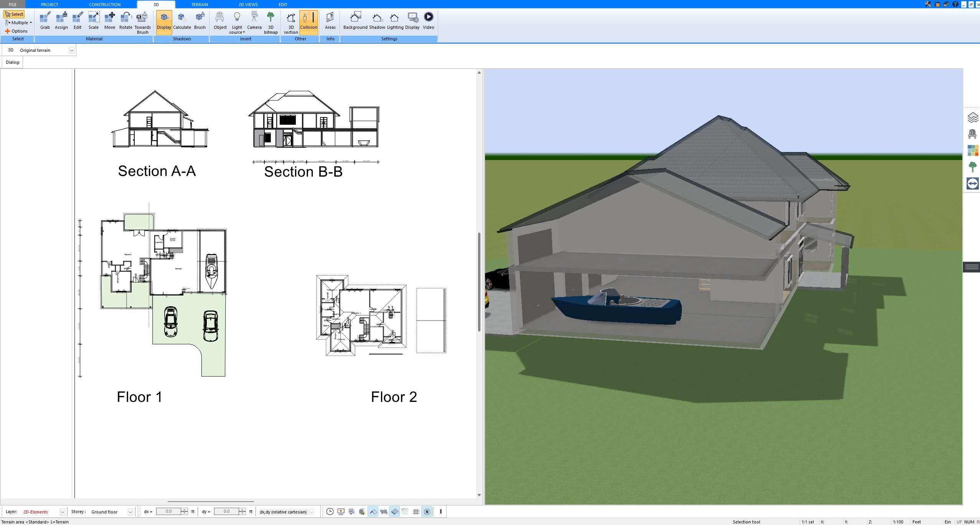Open the Ground floor storey dropdown
The image size is (980, 525).
129,512
